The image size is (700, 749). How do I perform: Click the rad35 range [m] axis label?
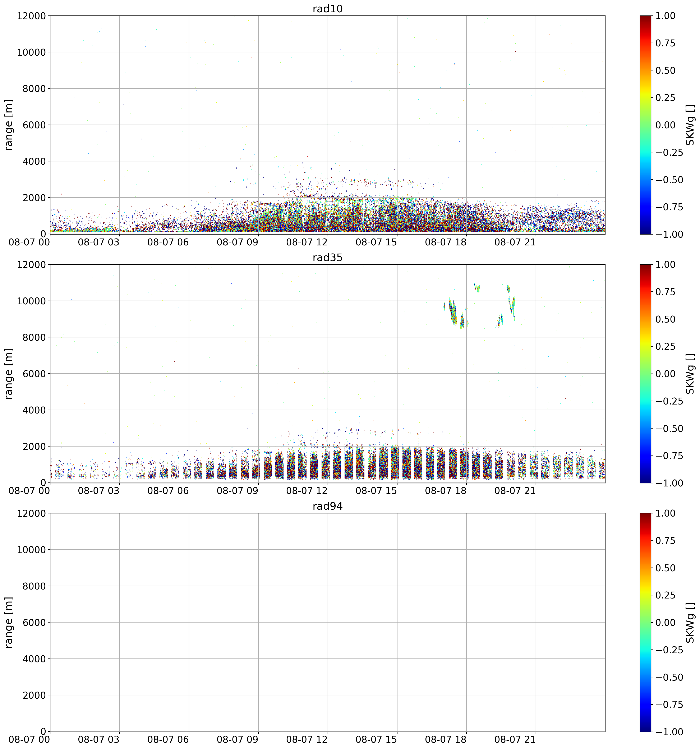[x=9, y=373]
